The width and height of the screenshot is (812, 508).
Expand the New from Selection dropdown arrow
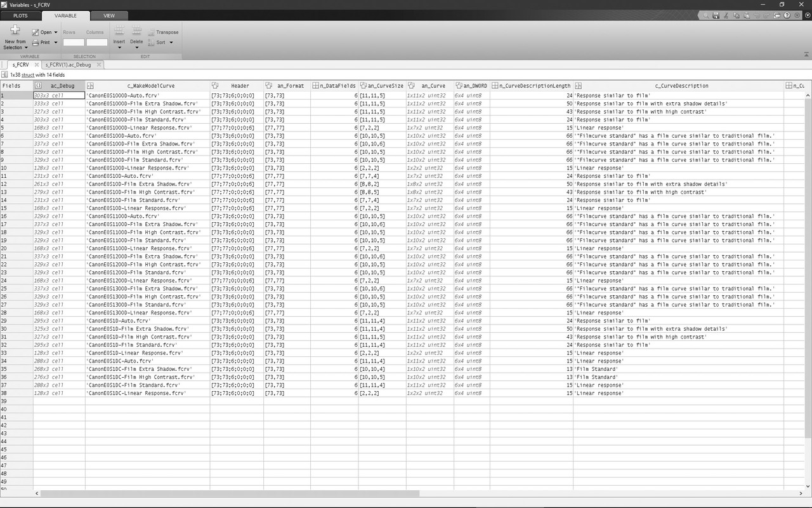point(25,48)
